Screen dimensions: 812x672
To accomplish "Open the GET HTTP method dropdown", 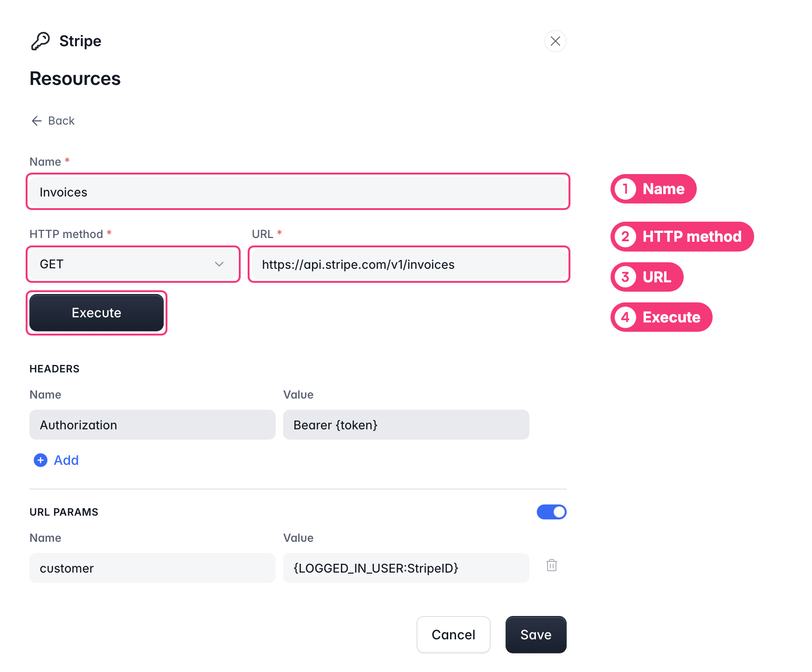I will [x=133, y=264].
